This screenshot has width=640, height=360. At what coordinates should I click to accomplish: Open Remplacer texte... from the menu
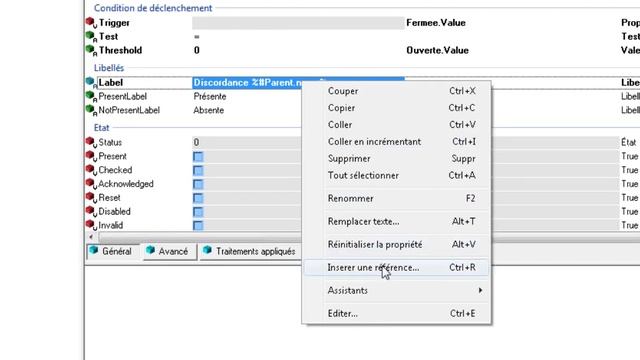click(x=396, y=221)
